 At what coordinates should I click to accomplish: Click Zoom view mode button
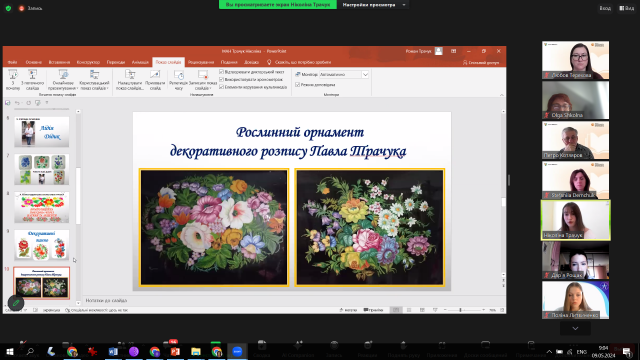[x=627, y=8]
